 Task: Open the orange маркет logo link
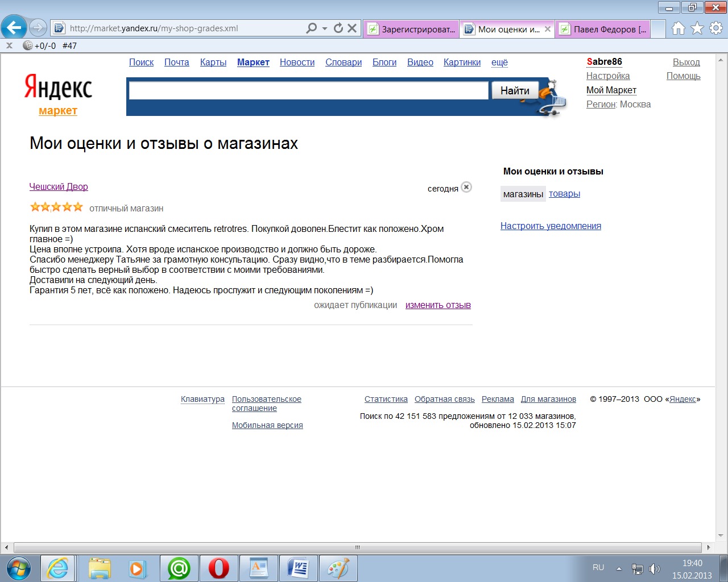58,111
